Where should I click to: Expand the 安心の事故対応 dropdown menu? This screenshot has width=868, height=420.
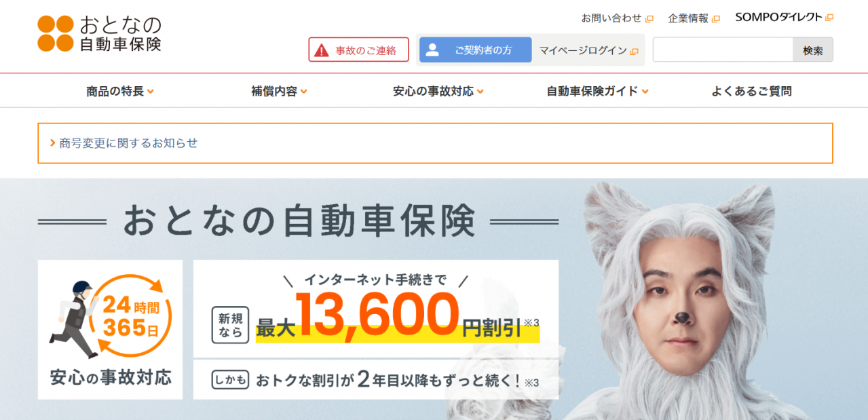[438, 91]
